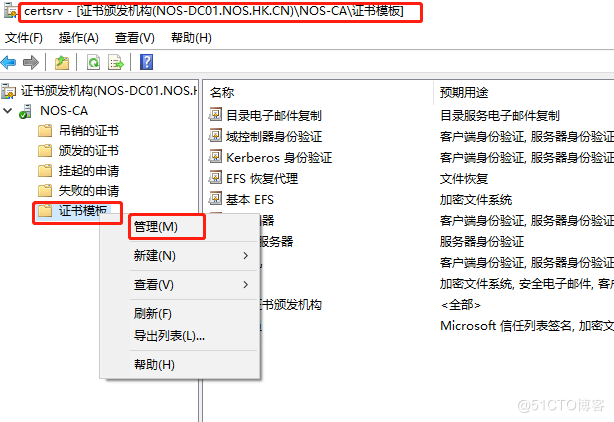
Task: Select root 证书颁发机构(NOS-DC01.NOS.H tree node
Action: coord(108,91)
